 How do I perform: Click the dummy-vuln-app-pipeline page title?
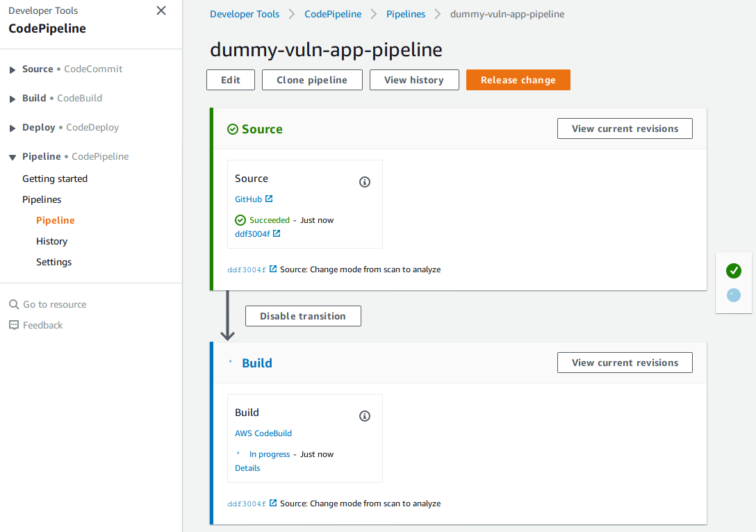[x=326, y=49]
